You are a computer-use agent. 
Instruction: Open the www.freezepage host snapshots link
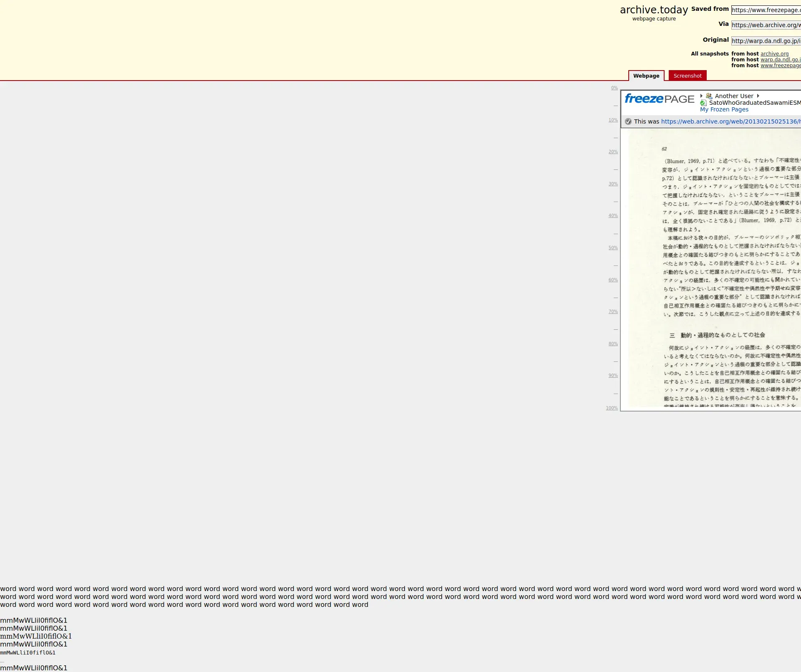click(780, 66)
